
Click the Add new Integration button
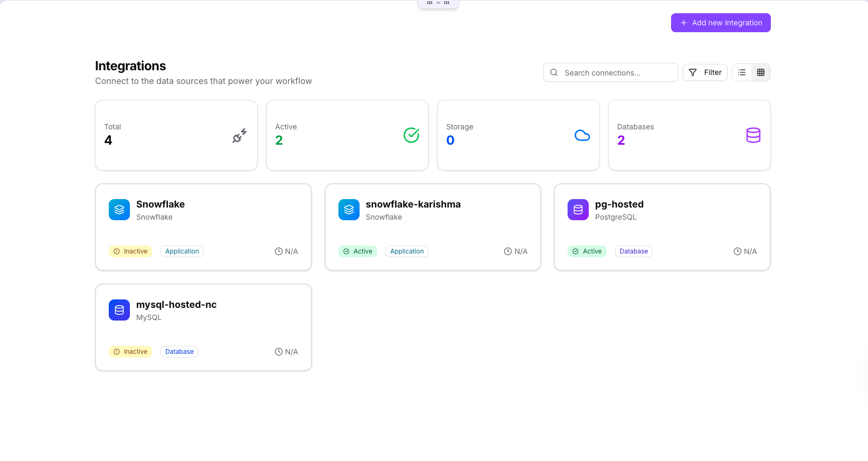tap(720, 23)
